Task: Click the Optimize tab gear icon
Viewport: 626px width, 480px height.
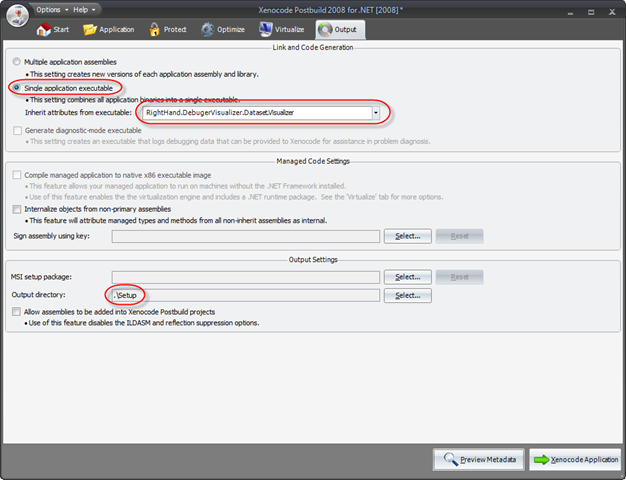Action: pos(210,29)
